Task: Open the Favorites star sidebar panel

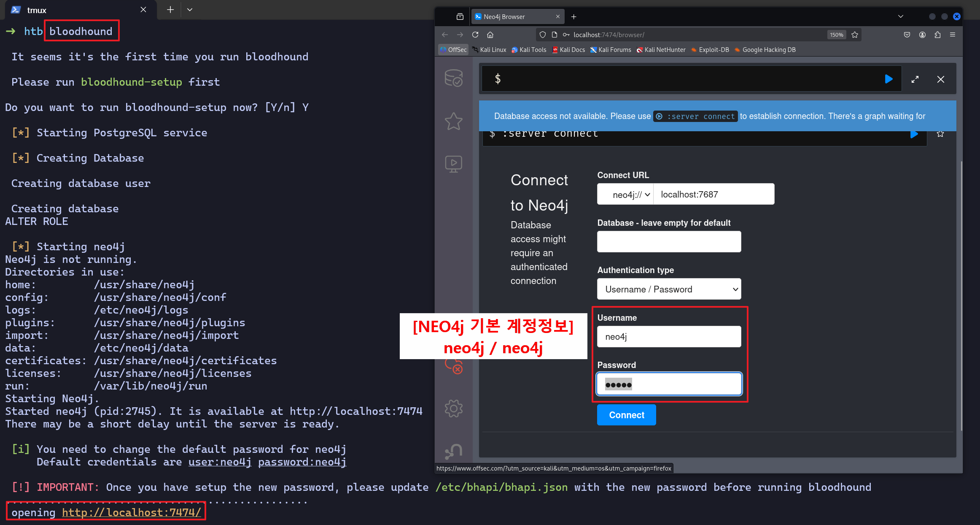Action: [453, 122]
